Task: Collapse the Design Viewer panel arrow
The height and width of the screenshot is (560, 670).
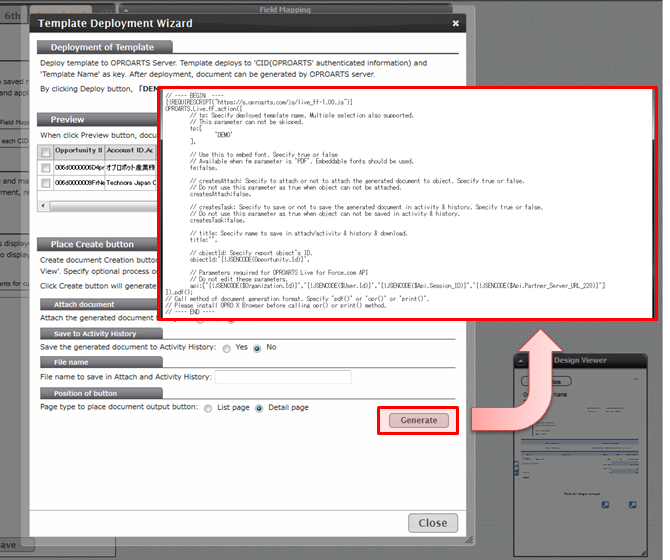Action: pos(520,361)
